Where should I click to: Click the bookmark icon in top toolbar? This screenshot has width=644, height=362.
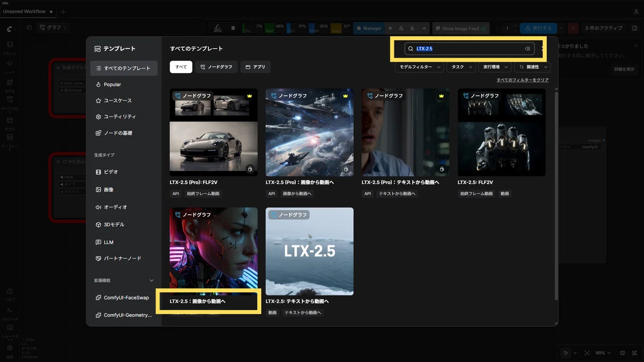[x=233, y=28]
